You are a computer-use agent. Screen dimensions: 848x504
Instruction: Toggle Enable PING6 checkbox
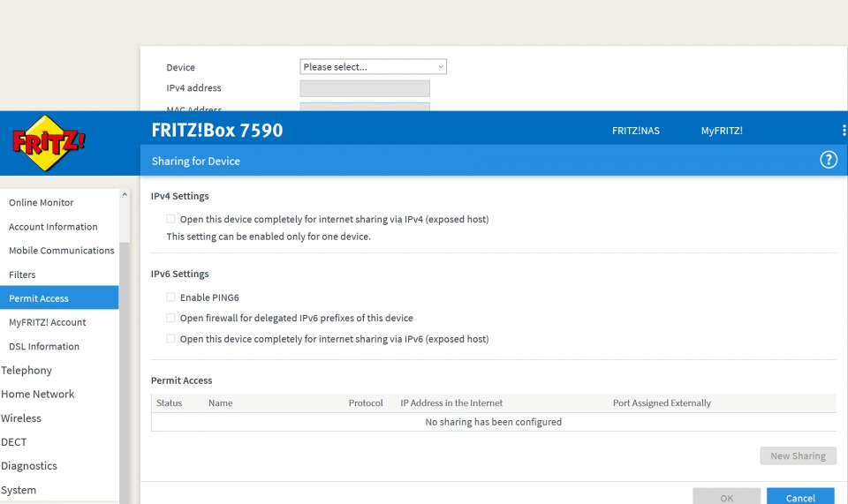click(x=170, y=297)
